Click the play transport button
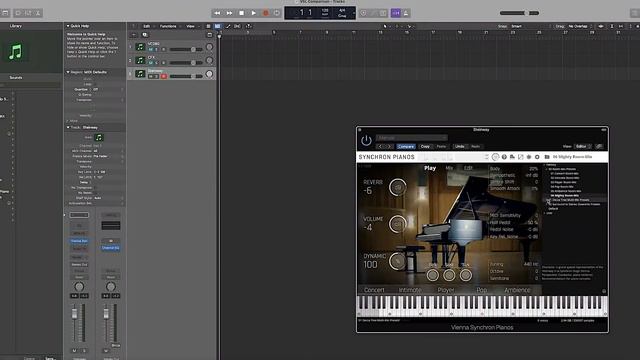640x360 pixels. coord(253,13)
